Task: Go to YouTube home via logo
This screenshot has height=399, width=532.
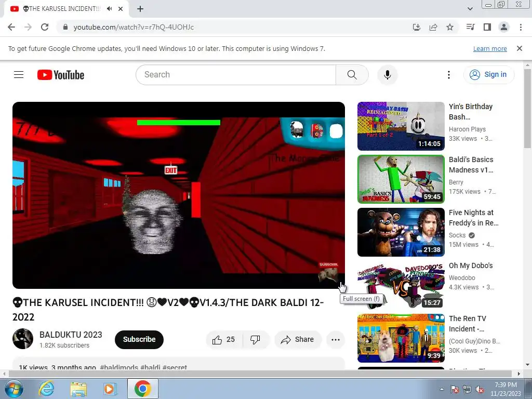Action: [x=61, y=75]
